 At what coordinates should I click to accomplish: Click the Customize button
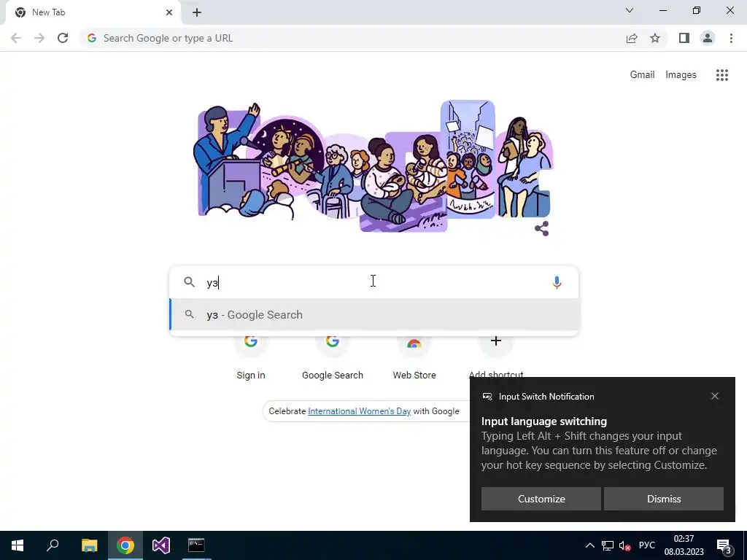[x=541, y=499]
